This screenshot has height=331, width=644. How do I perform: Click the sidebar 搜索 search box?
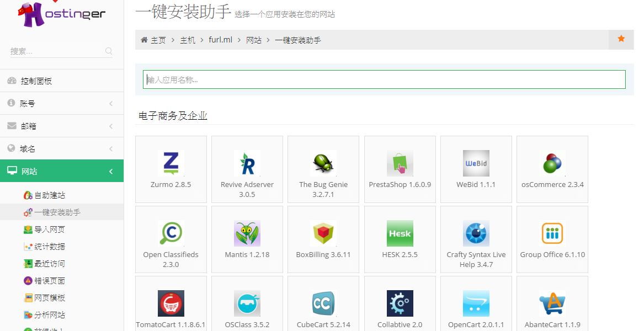click(x=61, y=51)
